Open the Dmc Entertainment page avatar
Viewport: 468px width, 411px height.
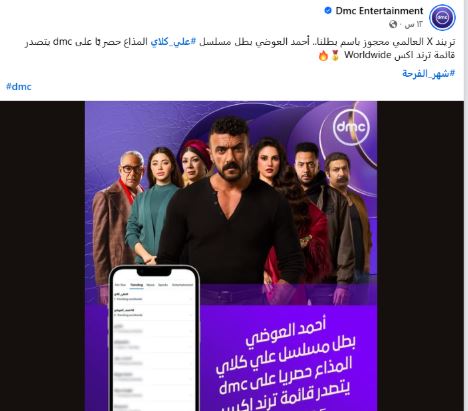tap(442, 17)
